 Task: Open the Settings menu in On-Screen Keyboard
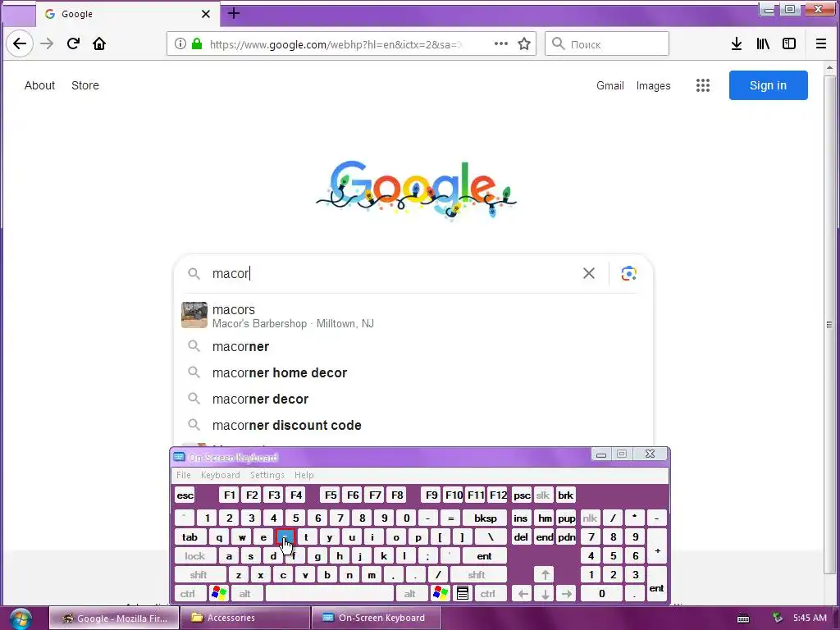(x=267, y=475)
